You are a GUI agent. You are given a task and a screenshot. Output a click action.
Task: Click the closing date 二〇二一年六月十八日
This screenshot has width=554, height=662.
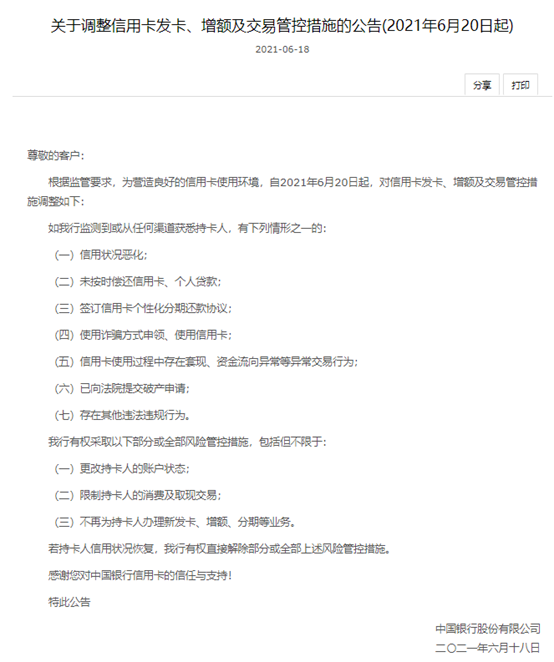pyautogui.click(x=488, y=648)
